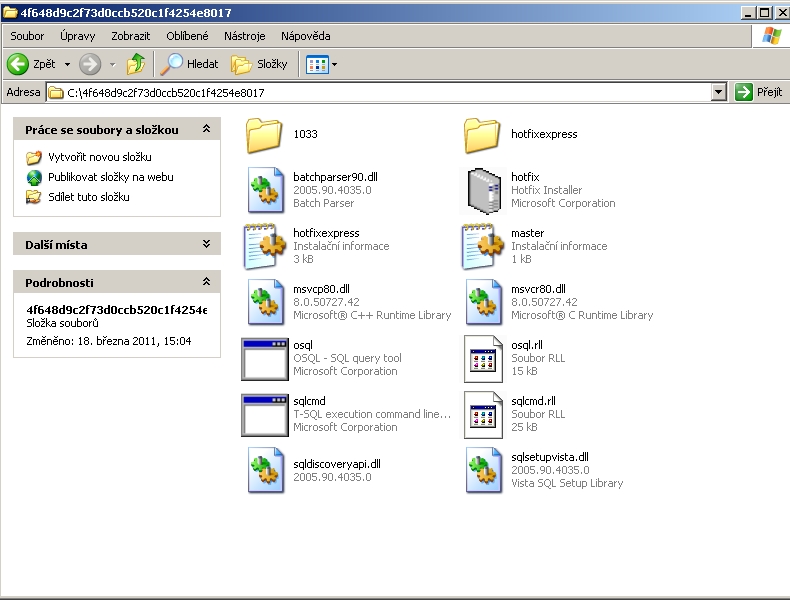Click the osql.rll file name

click(x=526, y=345)
